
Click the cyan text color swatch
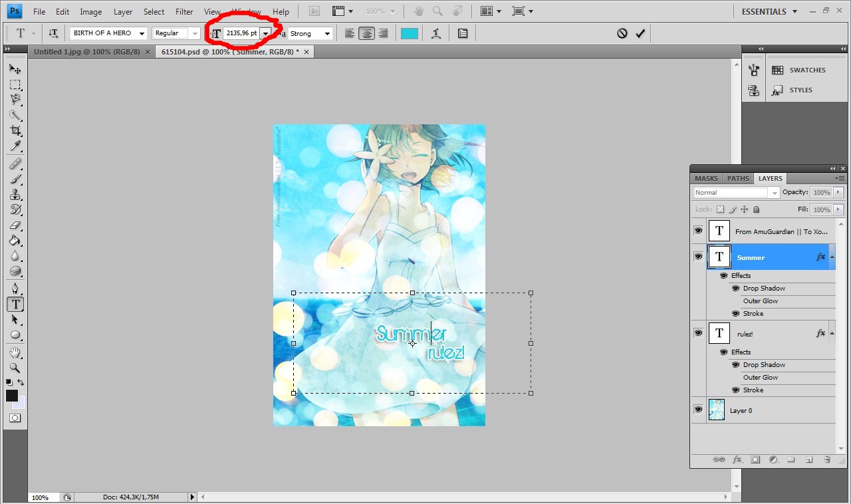pyautogui.click(x=410, y=33)
